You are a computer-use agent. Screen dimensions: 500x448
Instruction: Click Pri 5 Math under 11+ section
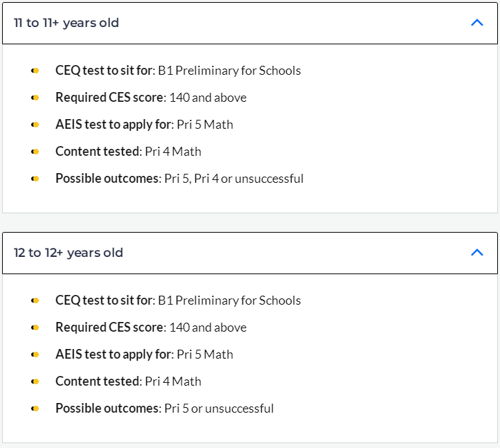click(205, 125)
